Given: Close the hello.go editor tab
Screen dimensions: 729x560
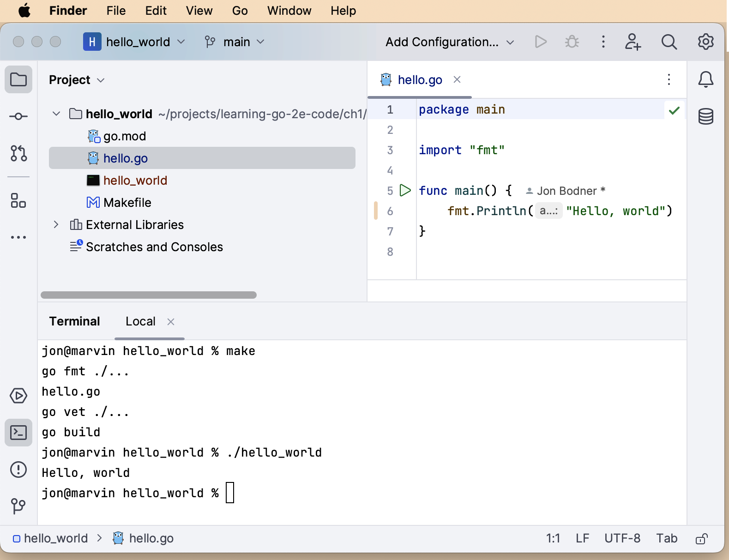Looking at the screenshot, I should tap(457, 79).
